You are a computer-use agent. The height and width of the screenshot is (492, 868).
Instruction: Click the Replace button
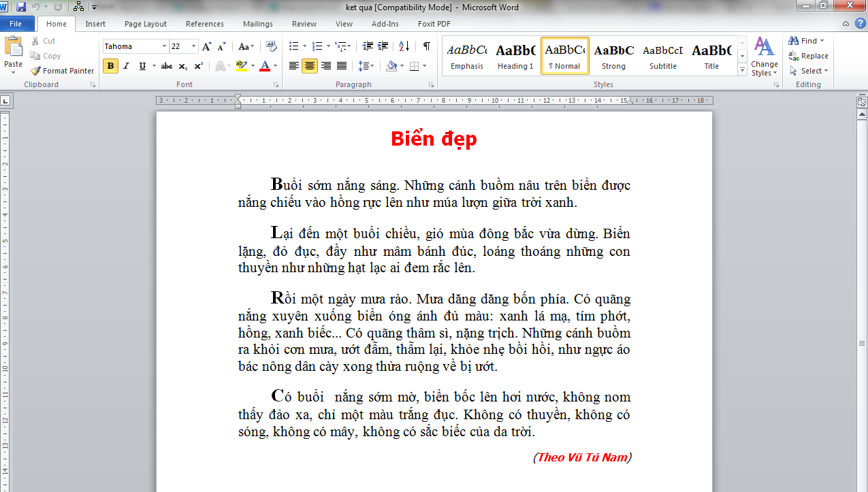(x=809, y=56)
